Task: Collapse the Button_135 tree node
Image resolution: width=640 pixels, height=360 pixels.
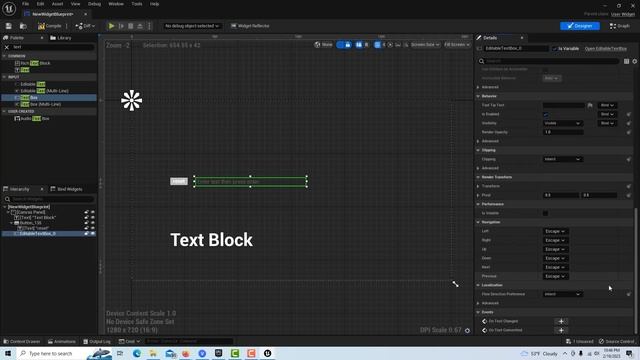Action: coord(11,223)
